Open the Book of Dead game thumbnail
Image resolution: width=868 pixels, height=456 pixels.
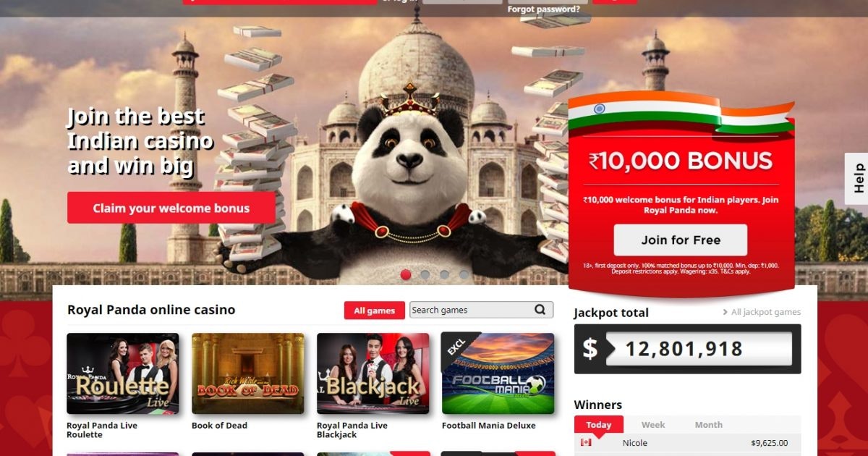247,373
